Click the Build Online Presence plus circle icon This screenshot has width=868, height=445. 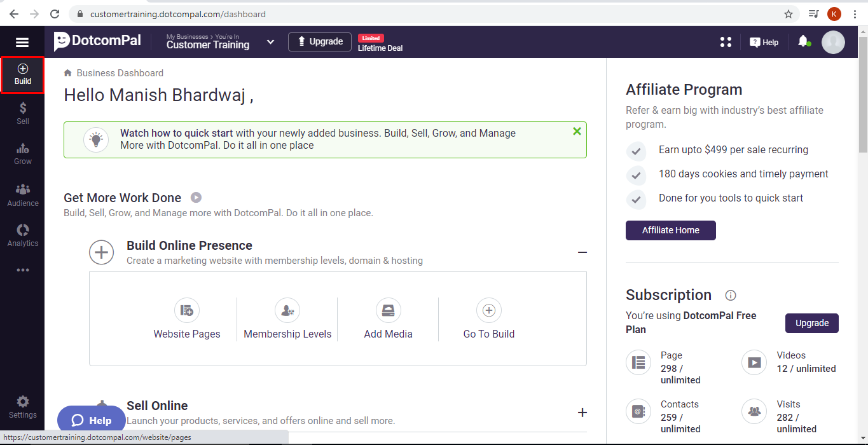tap(102, 252)
